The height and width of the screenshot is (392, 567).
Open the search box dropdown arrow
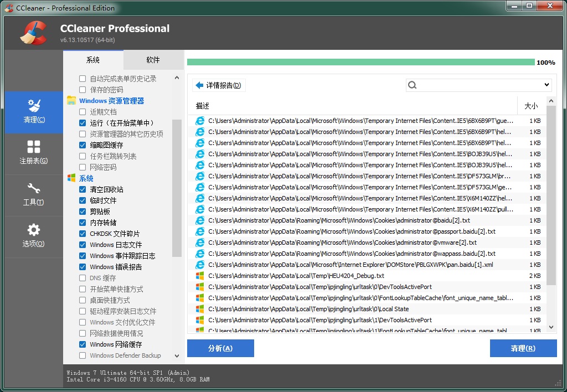(547, 85)
